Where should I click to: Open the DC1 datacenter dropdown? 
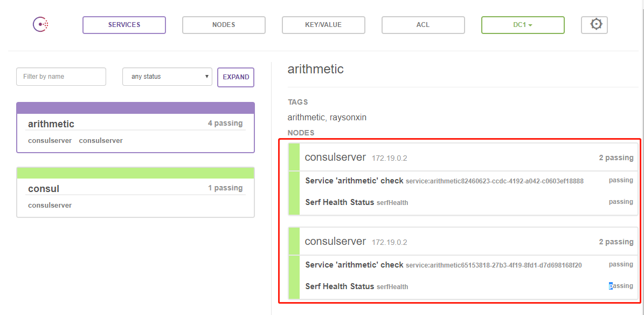coord(523,25)
